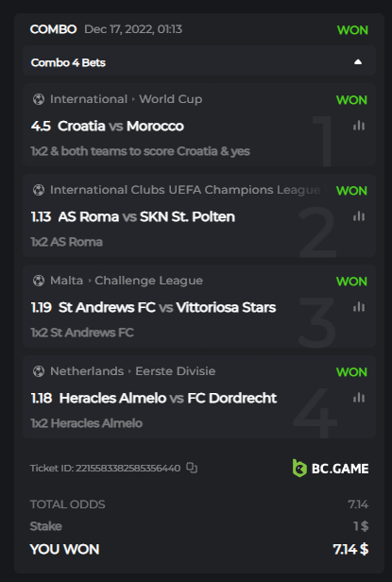The image size is (392, 582).
Task: Click soccer ball icon beside Malta Challenge League
Action: tap(38, 281)
